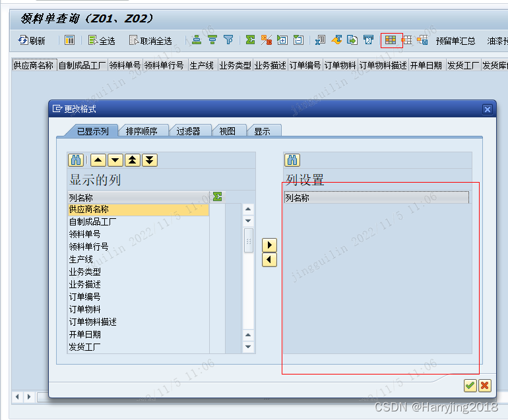Click the show column left arrow button
508x420 pixels.
[269, 260]
